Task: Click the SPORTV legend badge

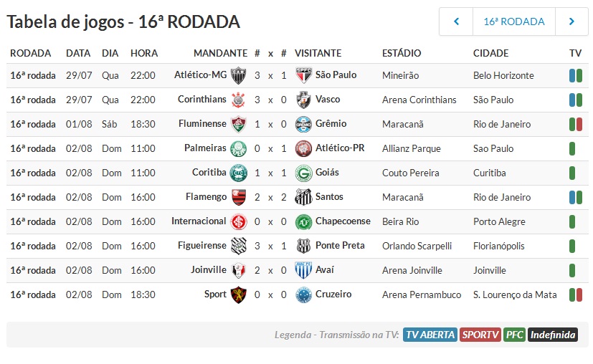Action: tap(480, 335)
